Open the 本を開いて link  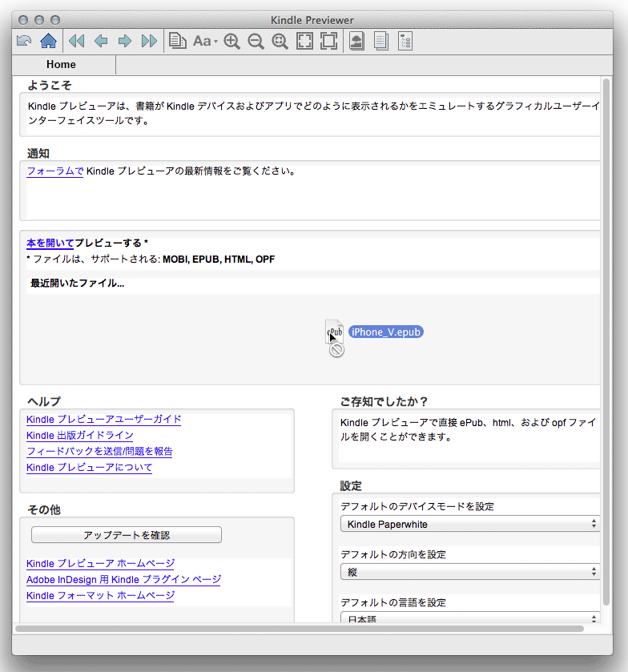tap(50, 243)
